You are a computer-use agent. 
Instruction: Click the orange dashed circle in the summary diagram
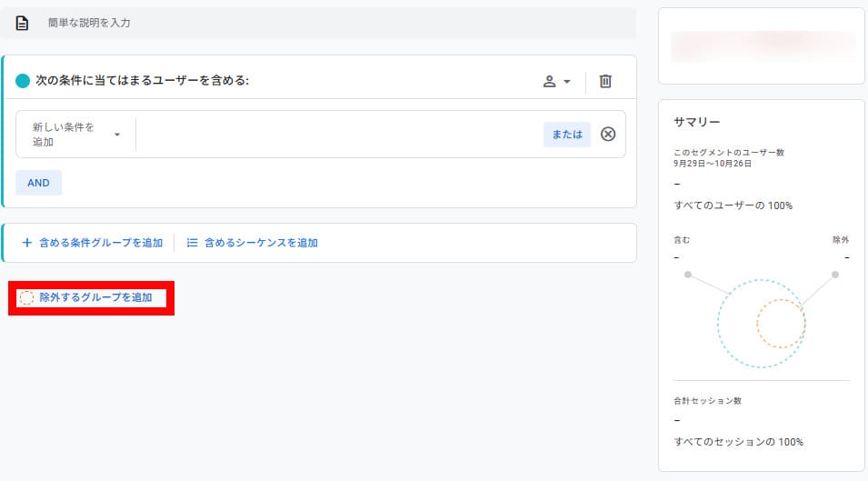point(781,325)
